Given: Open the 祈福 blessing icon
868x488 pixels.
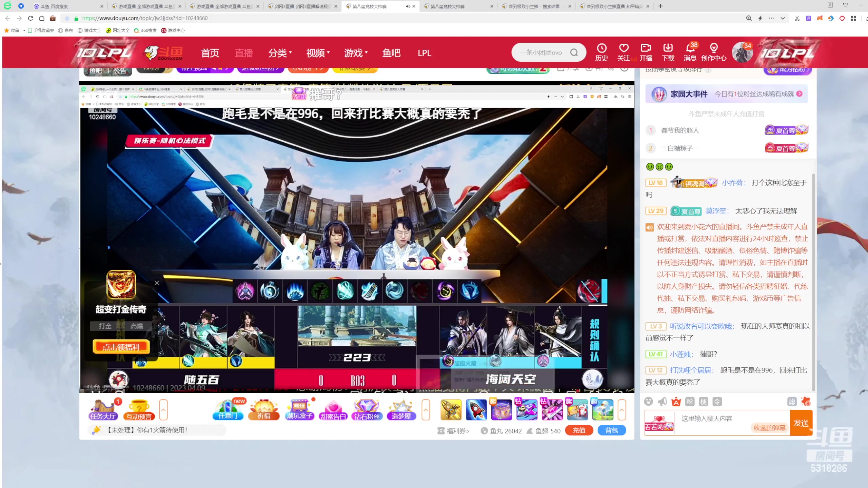Looking at the screenshot, I should click(264, 409).
